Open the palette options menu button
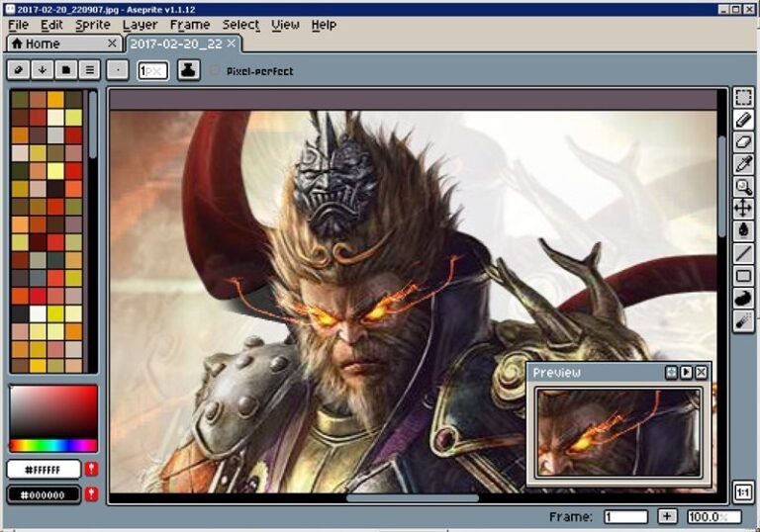The height and width of the screenshot is (532, 760). pyautogui.click(x=90, y=70)
